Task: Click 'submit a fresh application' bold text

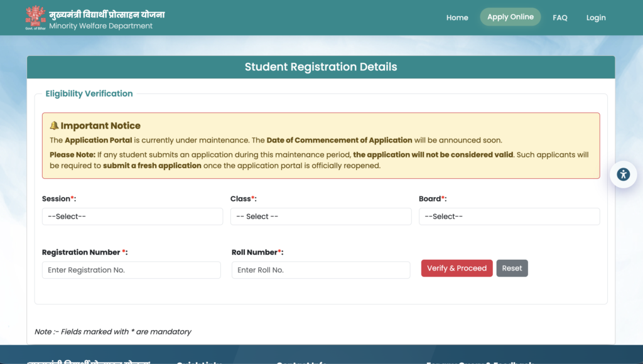Action: tap(152, 166)
